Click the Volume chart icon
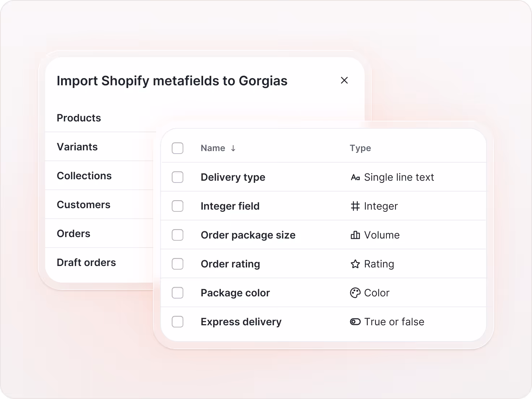This screenshot has width=532, height=399. [x=355, y=235]
